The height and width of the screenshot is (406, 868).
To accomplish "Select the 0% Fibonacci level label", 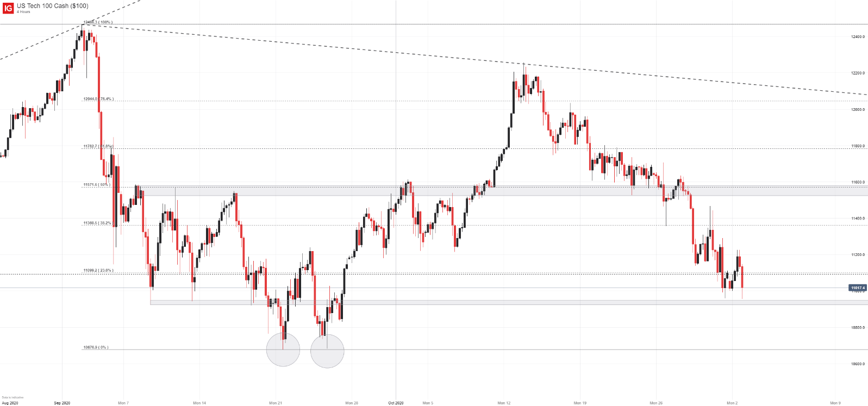I will (x=96, y=347).
